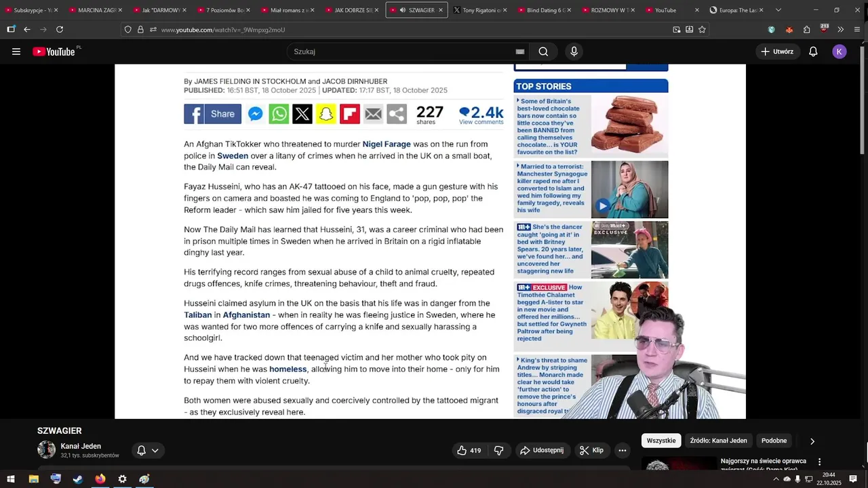Screen dimensions: 868x488
Task: Click the YouTube search magnifier button
Action: coord(543,52)
